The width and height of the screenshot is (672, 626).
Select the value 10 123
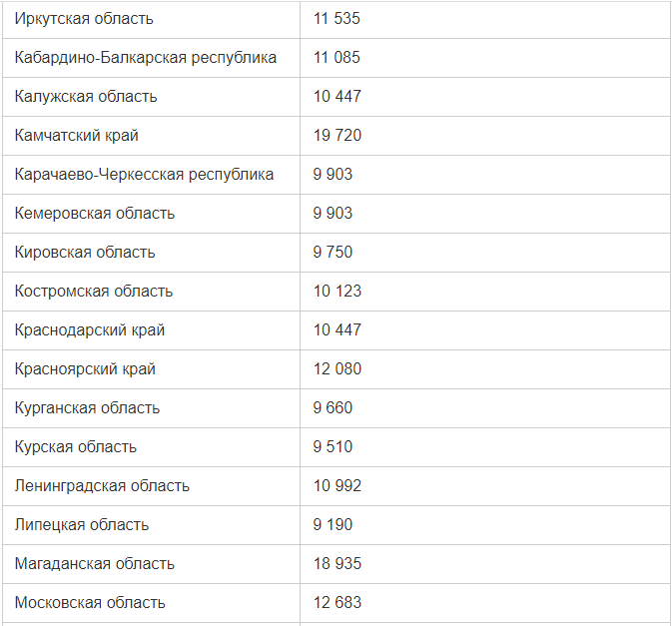click(x=337, y=291)
